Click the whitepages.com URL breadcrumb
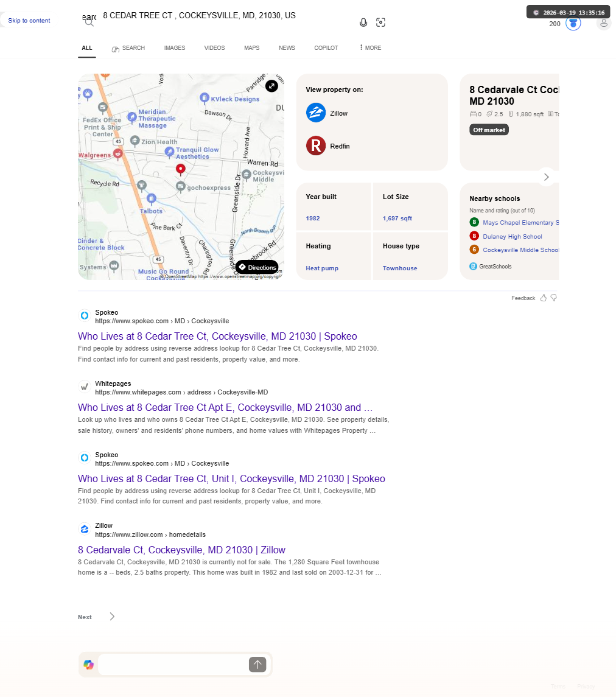Image resolution: width=616 pixels, height=697 pixels. click(x=181, y=392)
